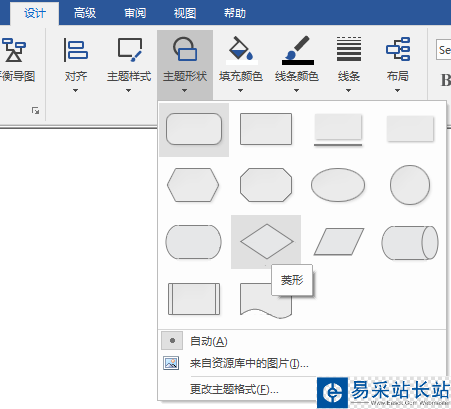
Task: Click the font name input box
Action: coord(444,50)
